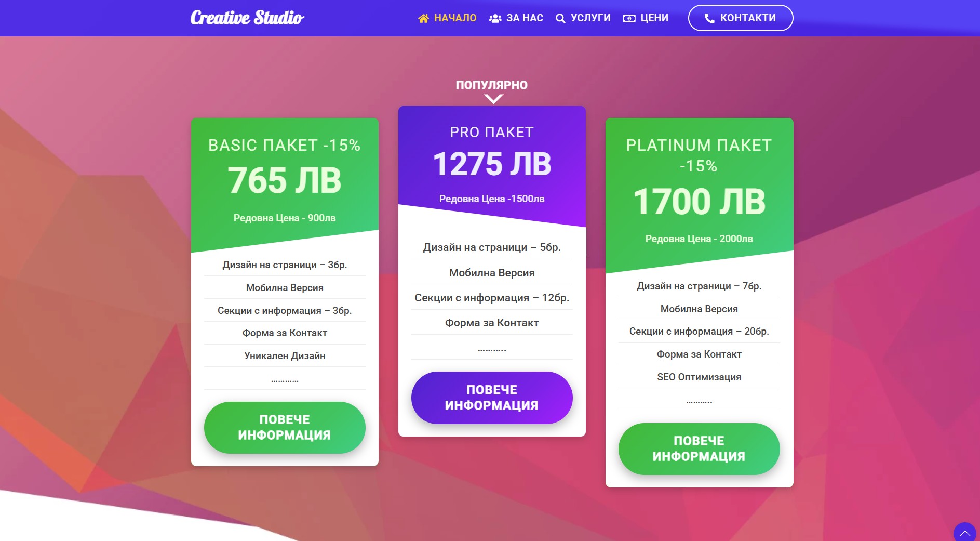Click ПОВЕЧЕ ИНФОРМАЦИЯ under Basic пакет
980x541 pixels.
pos(285,427)
